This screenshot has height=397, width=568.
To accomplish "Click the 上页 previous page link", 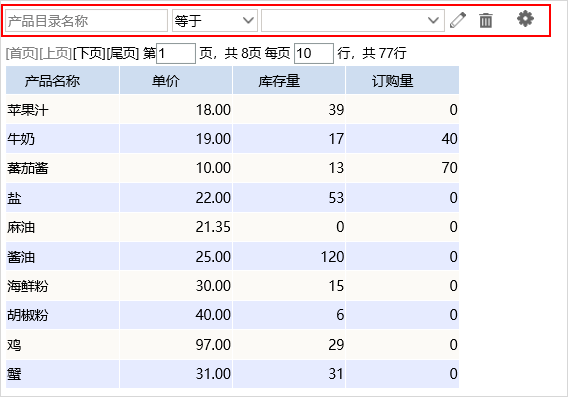I will click(55, 53).
